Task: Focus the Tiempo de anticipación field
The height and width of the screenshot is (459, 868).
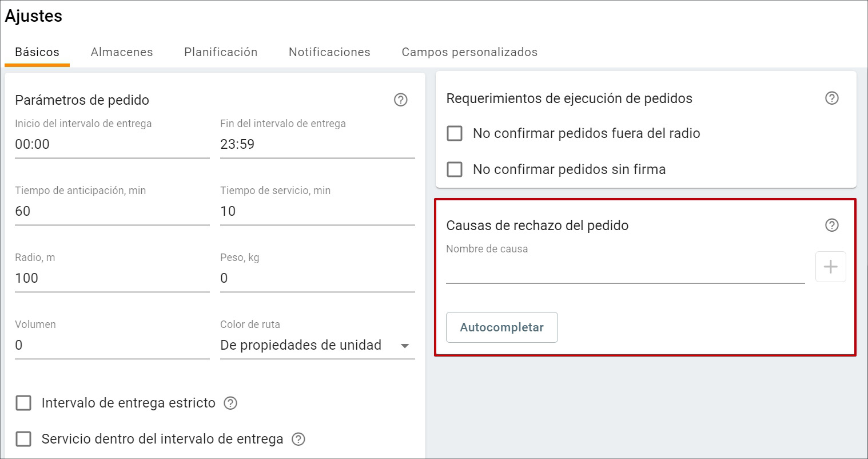Action: click(x=112, y=211)
